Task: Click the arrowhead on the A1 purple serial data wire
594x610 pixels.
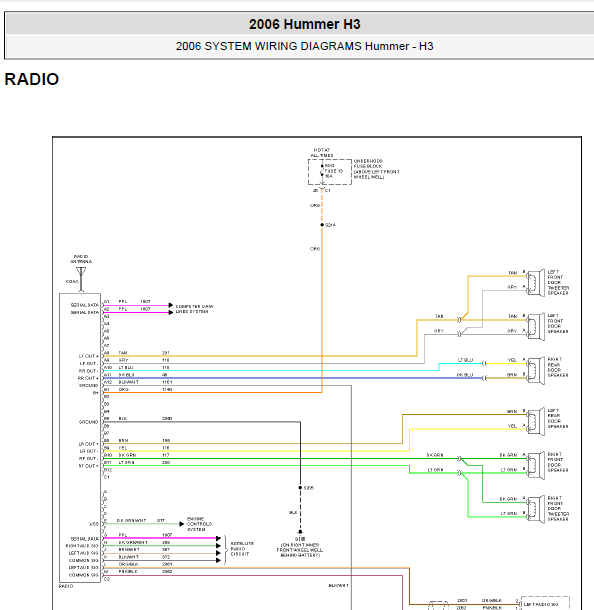Action: tap(170, 305)
